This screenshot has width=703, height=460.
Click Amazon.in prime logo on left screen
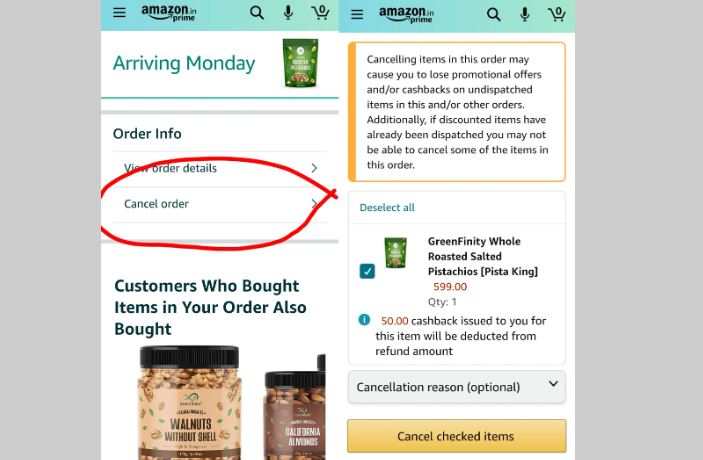pyautogui.click(x=169, y=13)
